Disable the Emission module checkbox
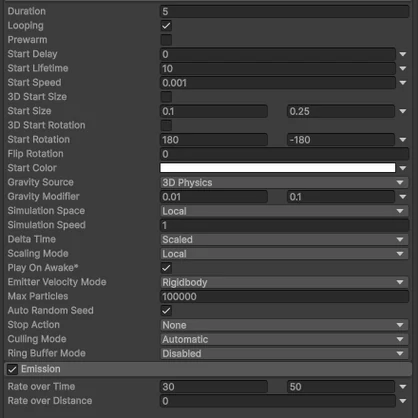 coord(12,369)
